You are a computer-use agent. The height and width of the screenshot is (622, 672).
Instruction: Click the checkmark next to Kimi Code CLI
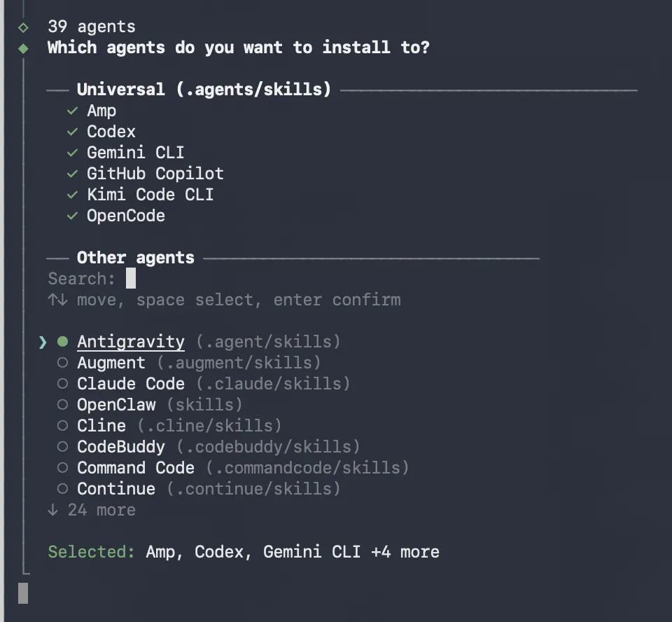tap(71, 195)
